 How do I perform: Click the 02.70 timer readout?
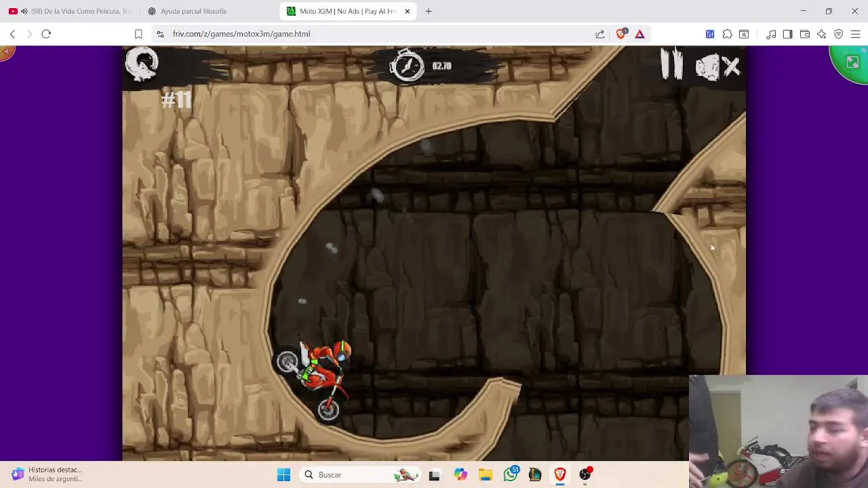441,66
